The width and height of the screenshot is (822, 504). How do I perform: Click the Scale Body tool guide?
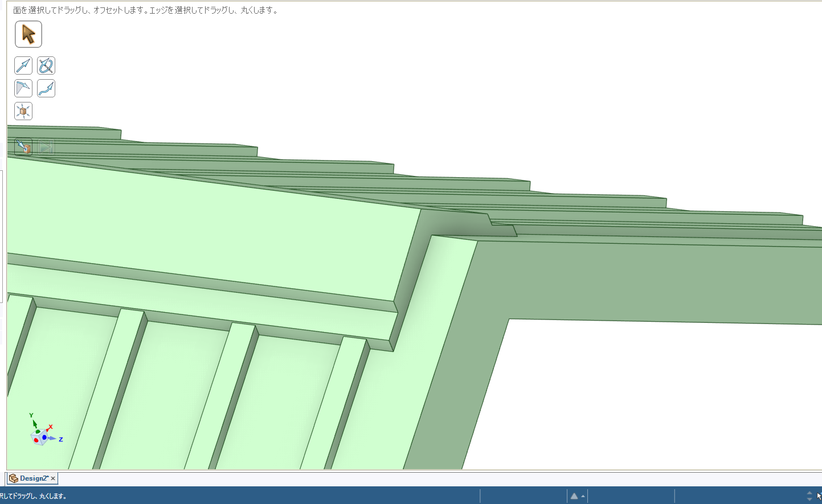point(23,111)
